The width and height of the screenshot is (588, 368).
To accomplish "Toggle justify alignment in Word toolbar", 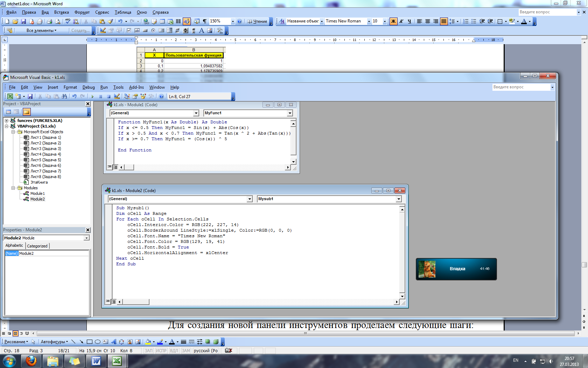I will [x=443, y=21].
